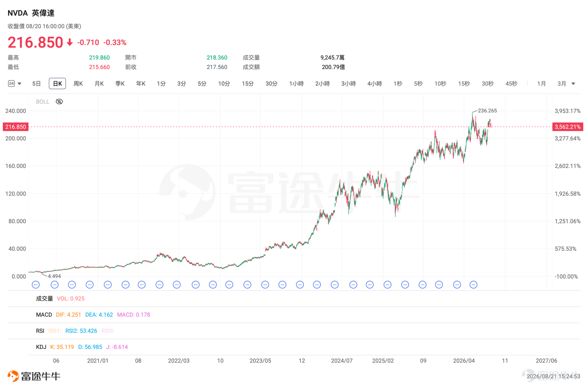Switch to the 月K monthly chart

tap(99, 83)
